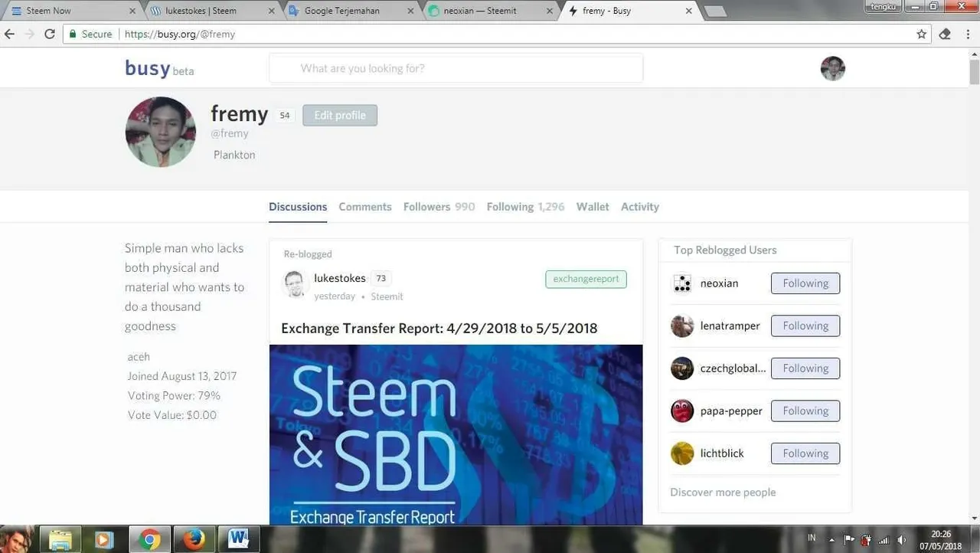The width and height of the screenshot is (980, 553).
Task: Click the Discover more people link
Action: [x=723, y=492]
